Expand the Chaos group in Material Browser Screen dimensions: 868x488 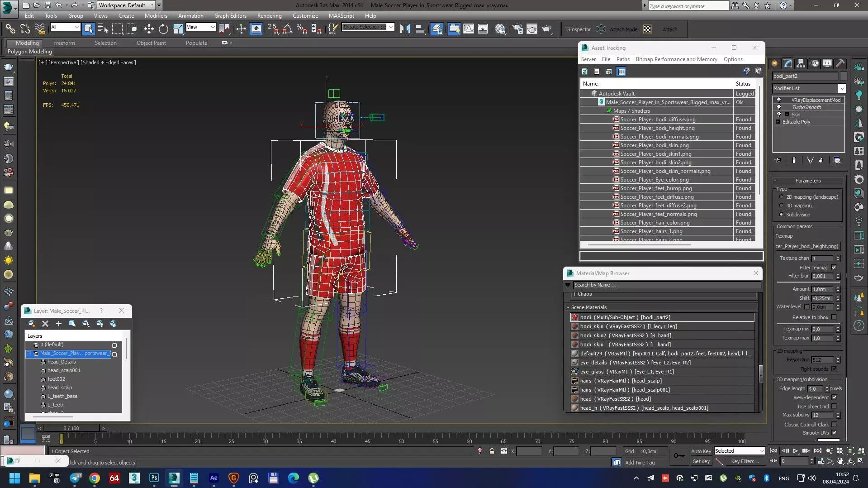(574, 294)
